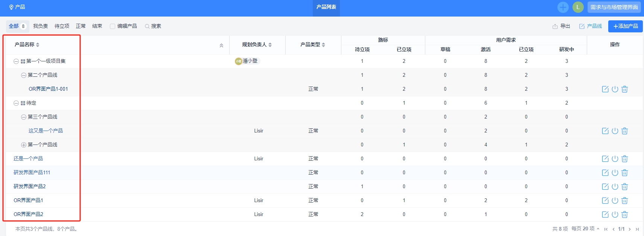Open the 这又是一个产品 product link
Image resolution: width=644 pixels, height=236 pixels.
pos(46,131)
